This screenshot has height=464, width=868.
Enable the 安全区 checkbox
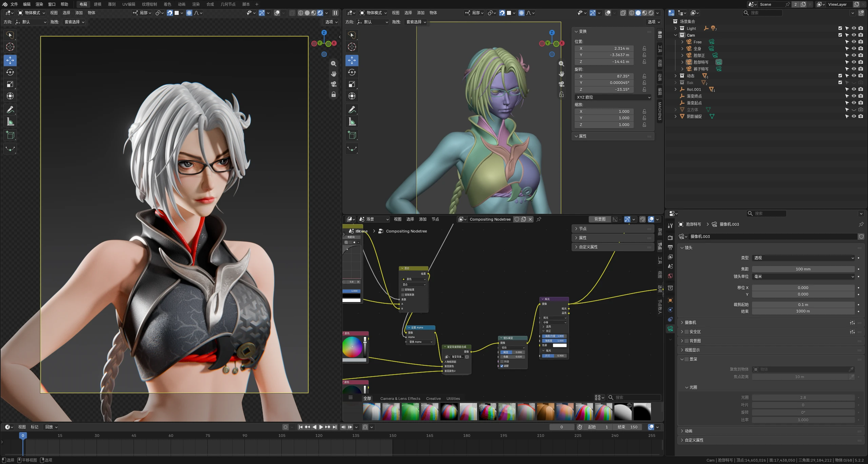(687, 332)
